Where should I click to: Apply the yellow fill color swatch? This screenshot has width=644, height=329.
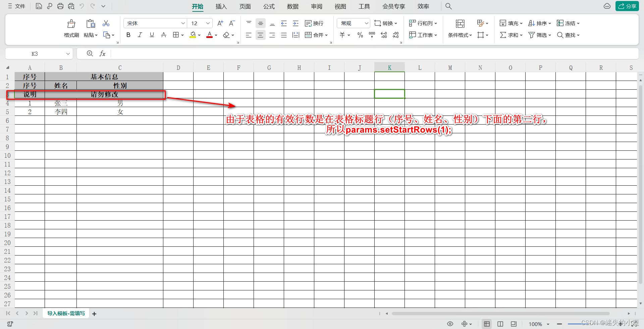click(193, 35)
